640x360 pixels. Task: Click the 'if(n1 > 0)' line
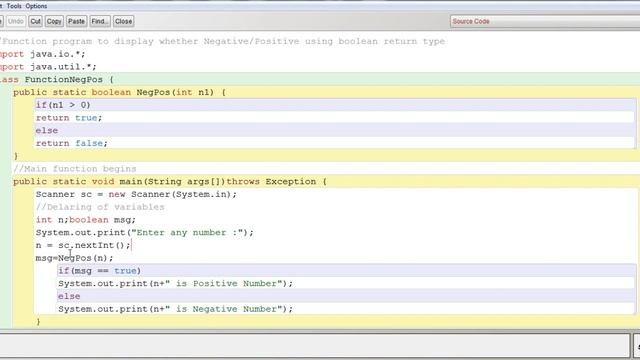tap(63, 105)
